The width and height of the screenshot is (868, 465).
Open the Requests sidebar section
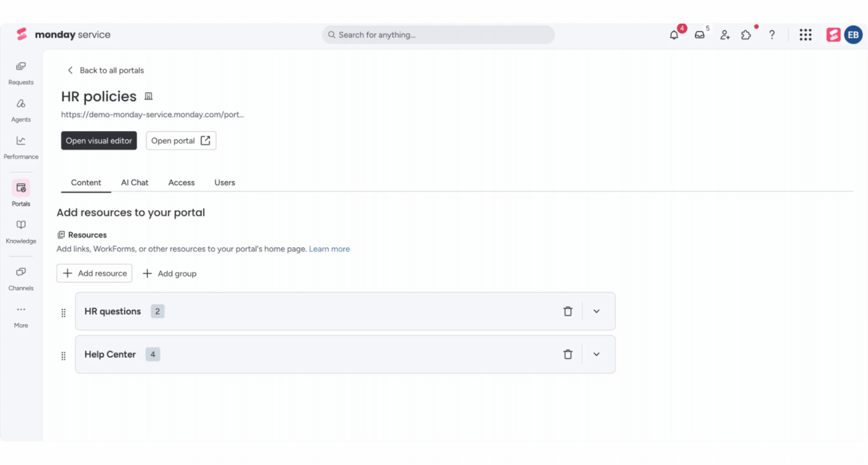coord(21,73)
